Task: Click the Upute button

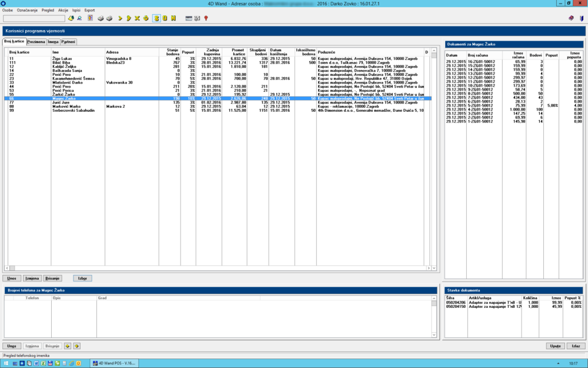Action: [556, 346]
